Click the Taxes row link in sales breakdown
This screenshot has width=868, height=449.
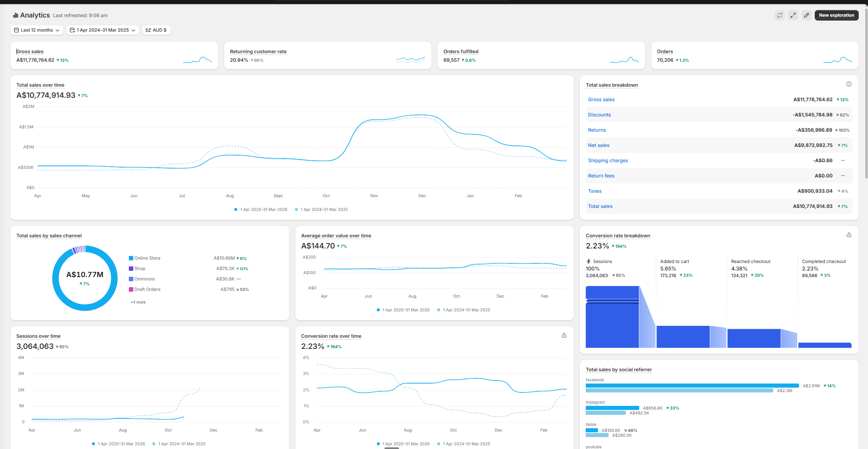pos(595,191)
